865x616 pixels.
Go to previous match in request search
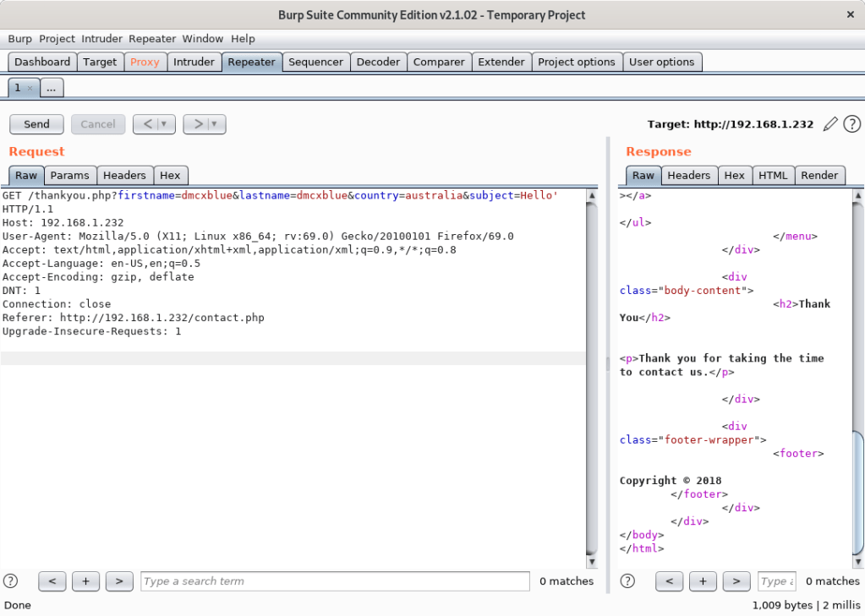(x=52, y=581)
